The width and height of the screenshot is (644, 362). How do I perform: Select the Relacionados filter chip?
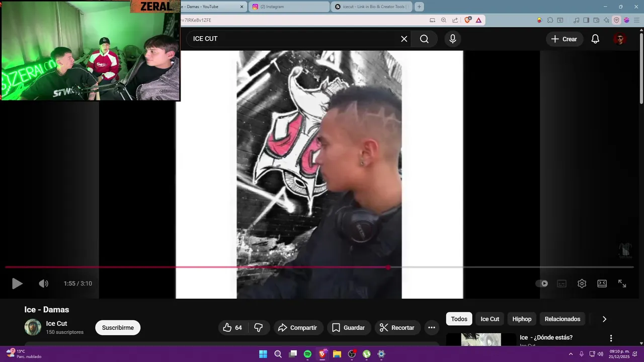(562, 319)
